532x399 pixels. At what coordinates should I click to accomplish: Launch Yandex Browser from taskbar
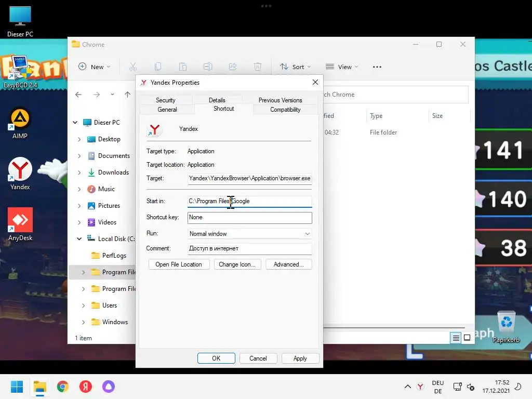coord(86,387)
